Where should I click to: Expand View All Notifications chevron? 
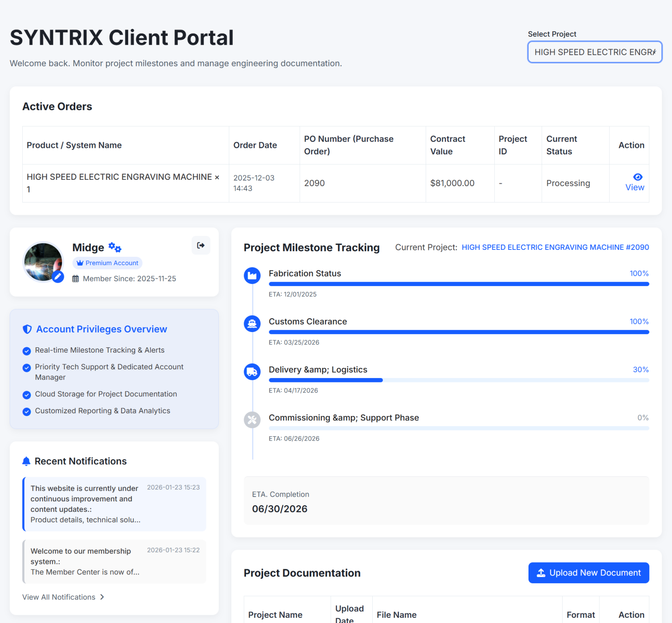(102, 597)
